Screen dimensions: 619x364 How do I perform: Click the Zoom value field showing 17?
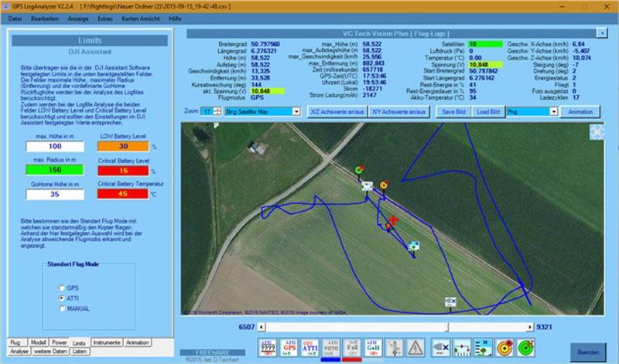click(207, 111)
